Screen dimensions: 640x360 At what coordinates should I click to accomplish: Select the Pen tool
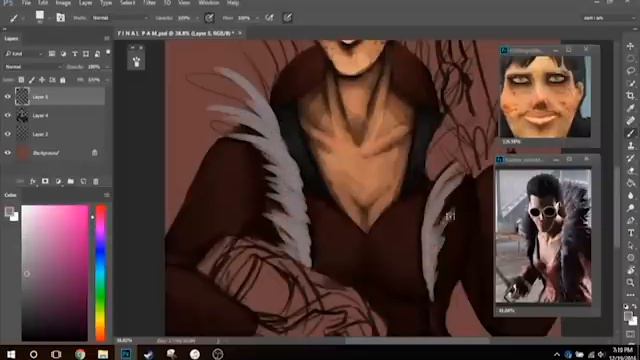(x=631, y=220)
